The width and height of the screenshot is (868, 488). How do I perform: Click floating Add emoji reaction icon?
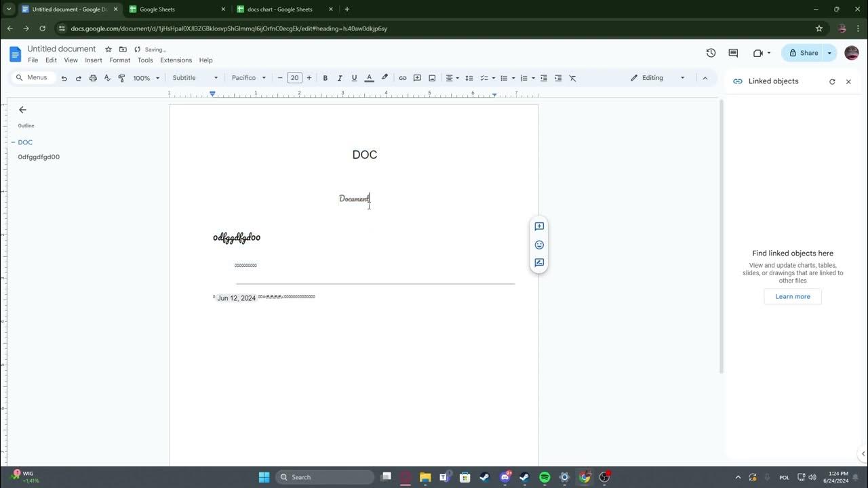[x=539, y=245]
